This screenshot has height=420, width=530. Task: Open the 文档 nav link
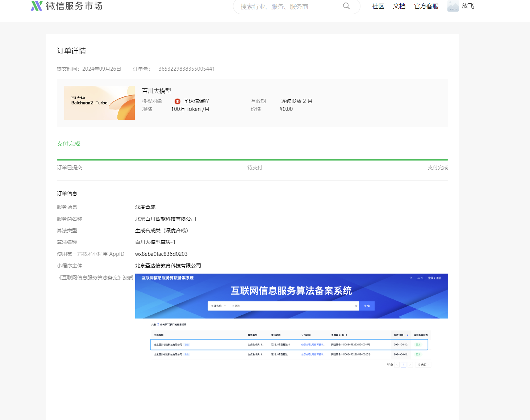(399, 7)
